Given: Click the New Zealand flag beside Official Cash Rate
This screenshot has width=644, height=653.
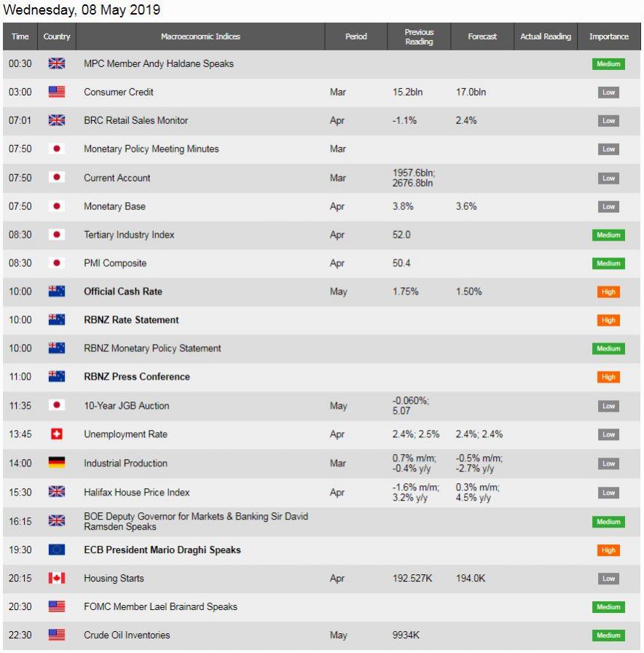Looking at the screenshot, I should 57,291.
